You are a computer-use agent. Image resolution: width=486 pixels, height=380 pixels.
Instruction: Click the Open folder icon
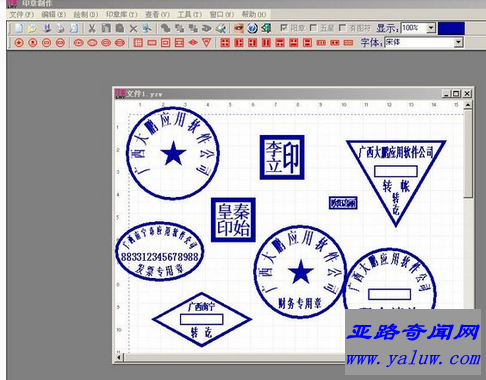coord(32,28)
